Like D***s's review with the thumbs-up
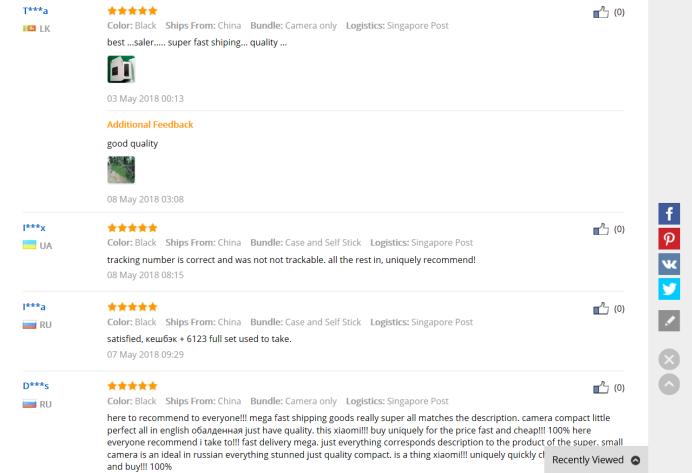Viewport: 692px width, 473px height. pos(601,387)
